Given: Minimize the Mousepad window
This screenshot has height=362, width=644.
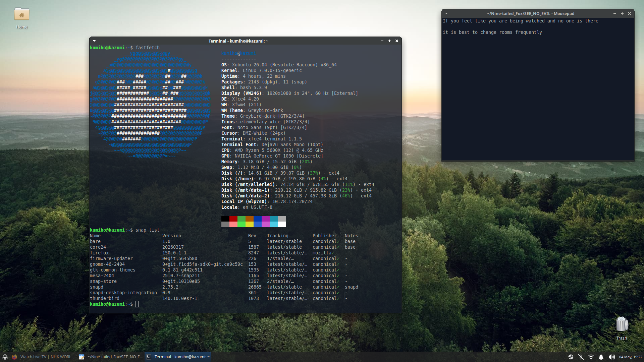Looking at the screenshot, I should pyautogui.click(x=614, y=13).
